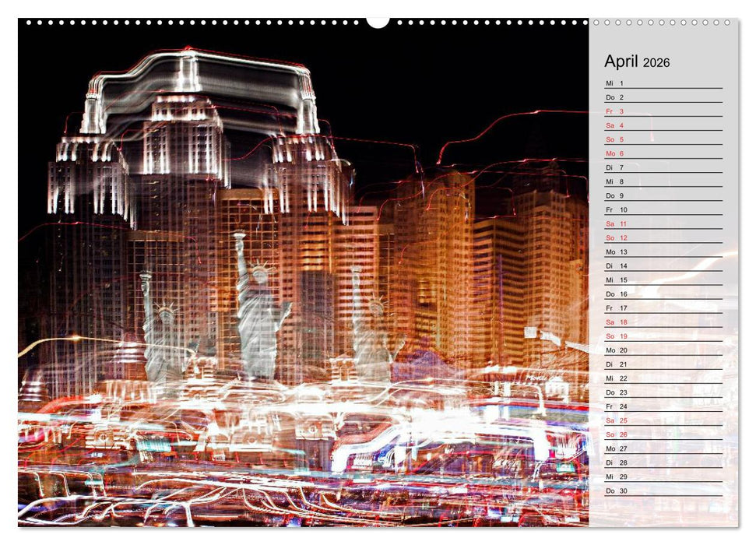The image size is (756, 545).
Task: Select the April 2026 month header
Action: click(632, 62)
